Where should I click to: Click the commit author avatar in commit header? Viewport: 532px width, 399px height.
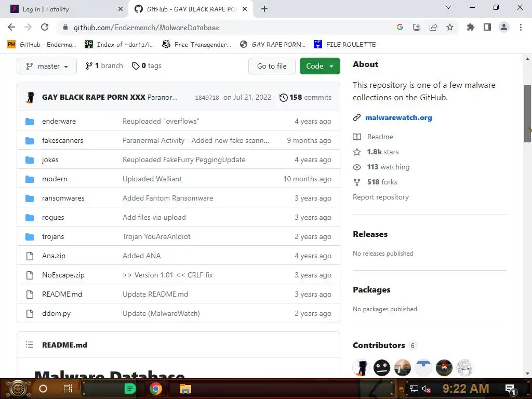click(30, 97)
